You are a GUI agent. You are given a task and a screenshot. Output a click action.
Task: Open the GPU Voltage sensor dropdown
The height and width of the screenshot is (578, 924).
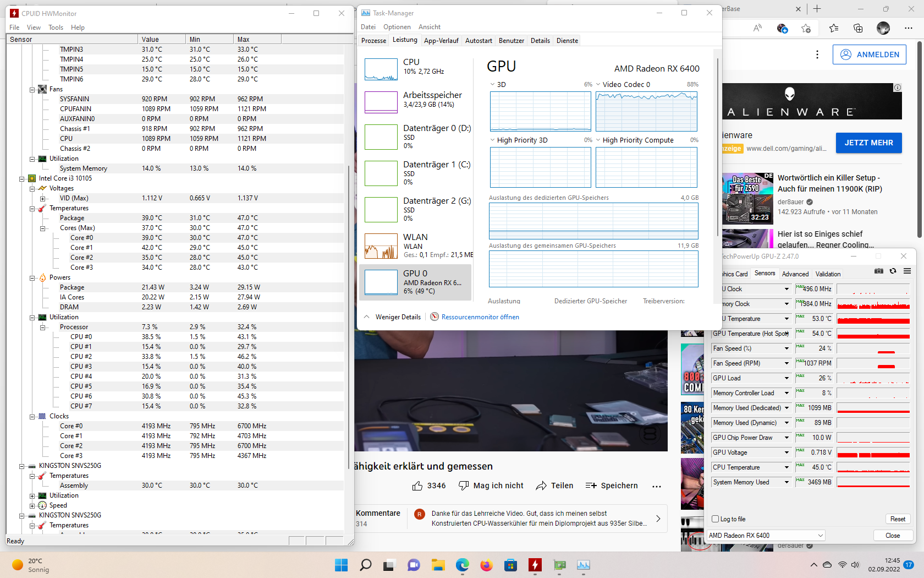tap(787, 452)
